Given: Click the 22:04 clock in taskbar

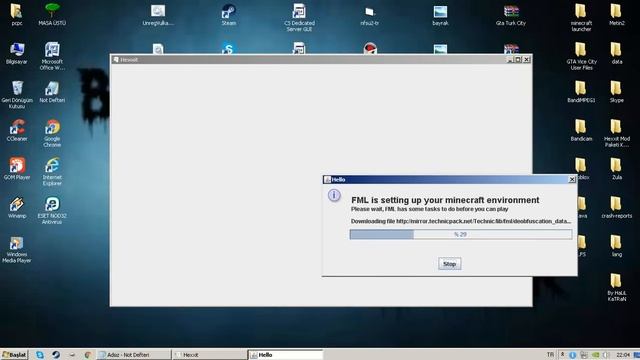Looking at the screenshot, I should click(623, 355).
